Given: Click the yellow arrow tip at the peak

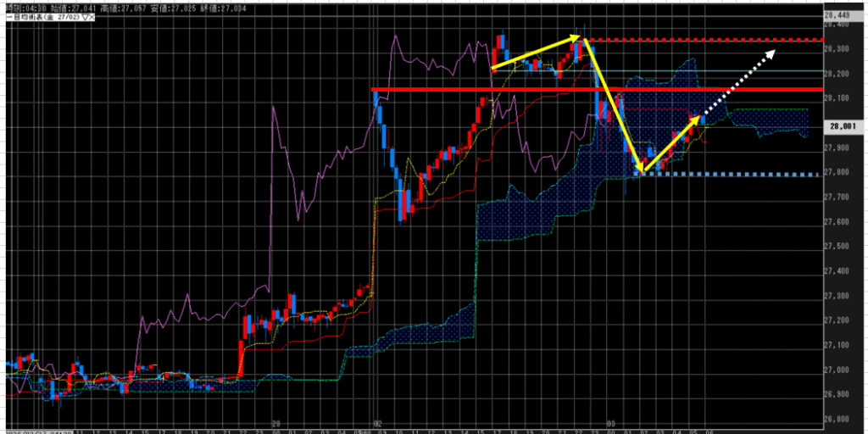Looking at the screenshot, I should click(581, 36).
